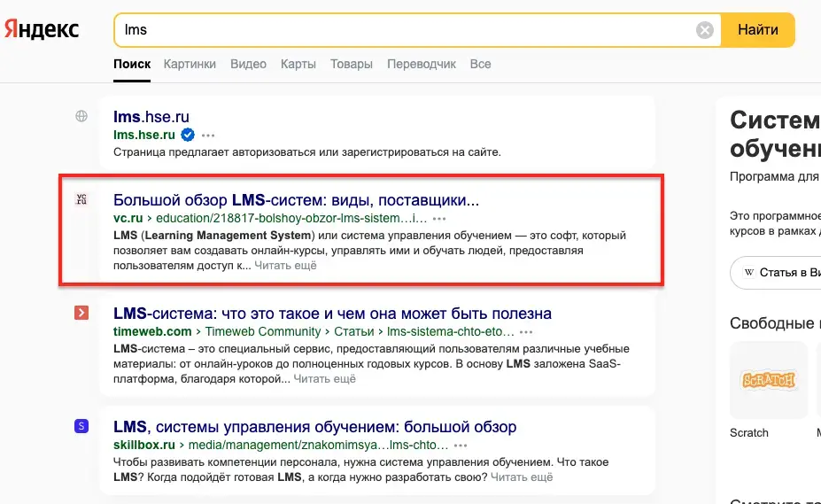
Task: Open three-dot menu for skillbox.ru result
Action: 461,445
